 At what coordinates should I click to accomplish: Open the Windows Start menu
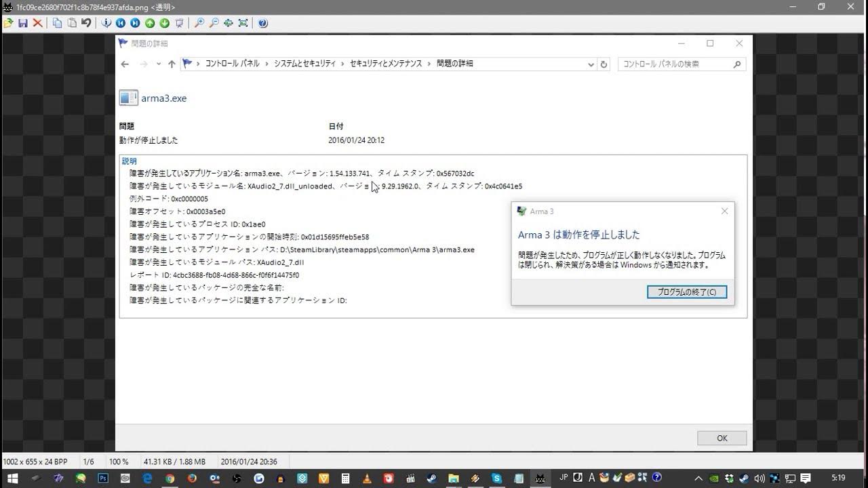(13, 479)
